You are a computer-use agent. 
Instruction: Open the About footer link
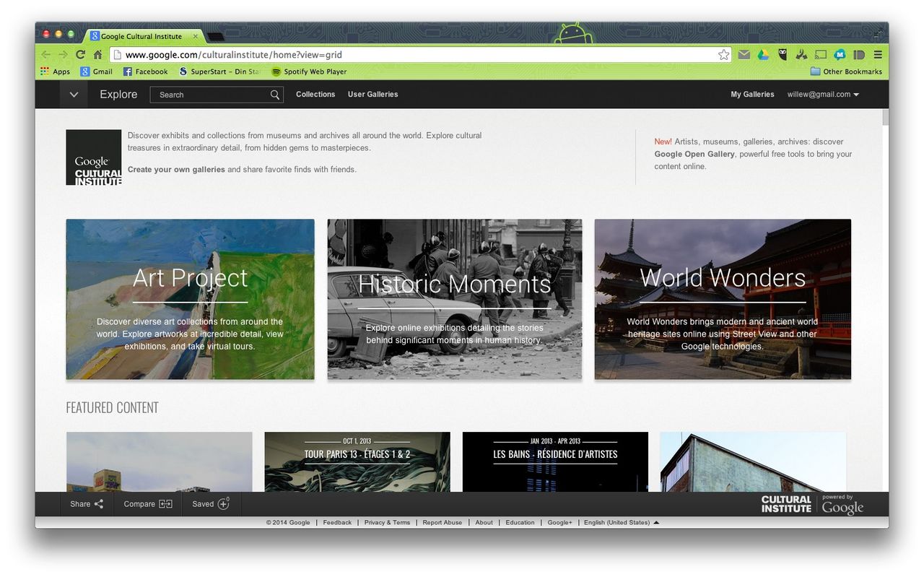point(484,522)
